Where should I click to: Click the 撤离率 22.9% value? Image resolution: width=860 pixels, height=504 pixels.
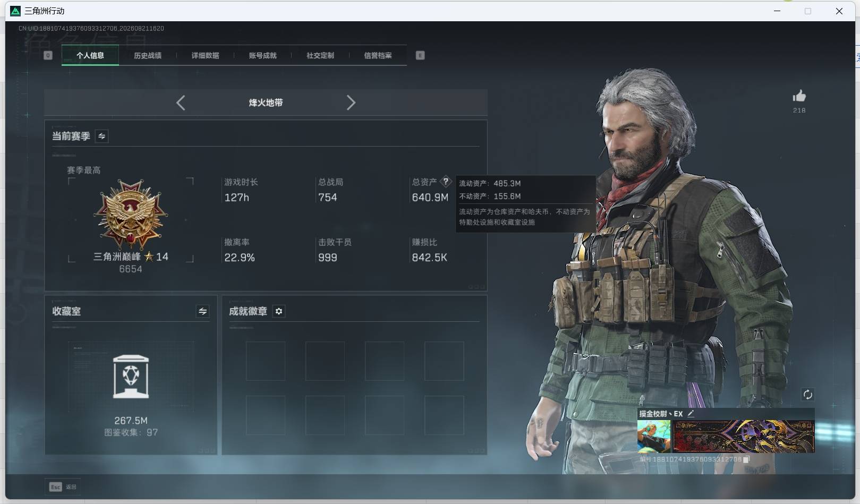point(240,258)
